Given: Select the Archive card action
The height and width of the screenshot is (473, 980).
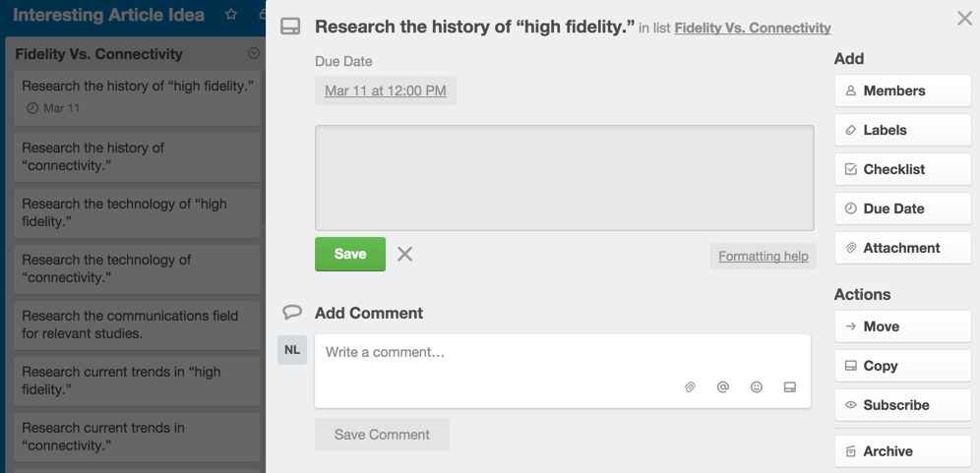Looking at the screenshot, I should pyautogui.click(x=902, y=451).
